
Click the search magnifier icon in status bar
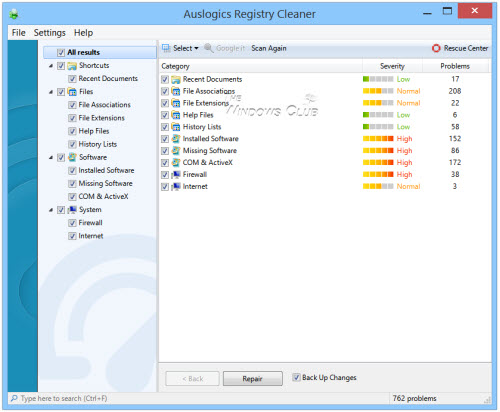tap(14, 398)
